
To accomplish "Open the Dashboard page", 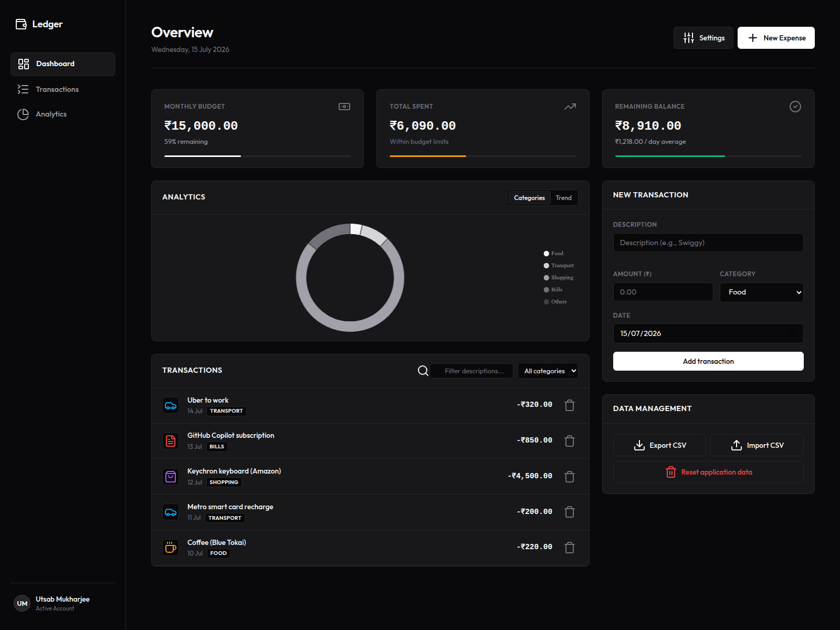I will pyautogui.click(x=62, y=64).
